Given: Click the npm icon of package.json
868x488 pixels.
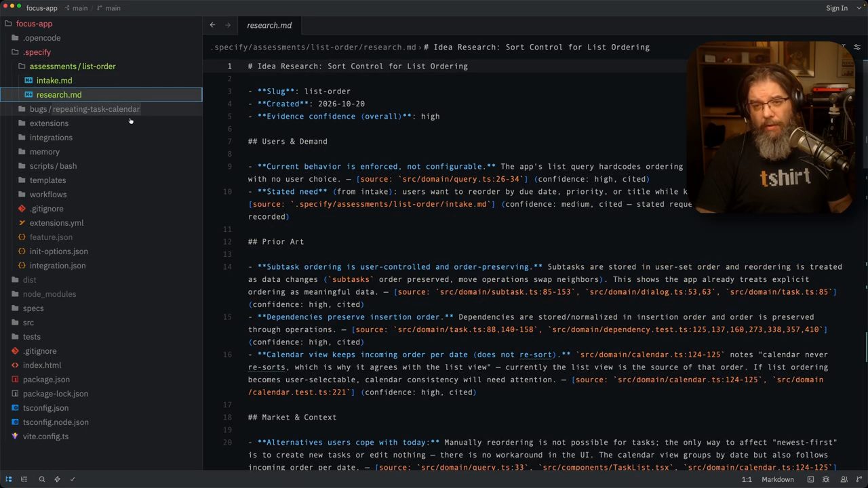Looking at the screenshot, I should pos(15,380).
